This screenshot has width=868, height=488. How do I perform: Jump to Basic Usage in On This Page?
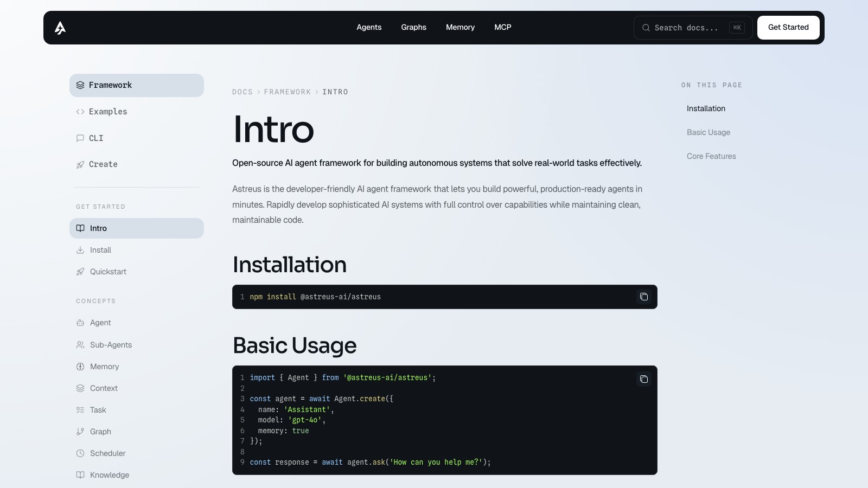coord(709,132)
